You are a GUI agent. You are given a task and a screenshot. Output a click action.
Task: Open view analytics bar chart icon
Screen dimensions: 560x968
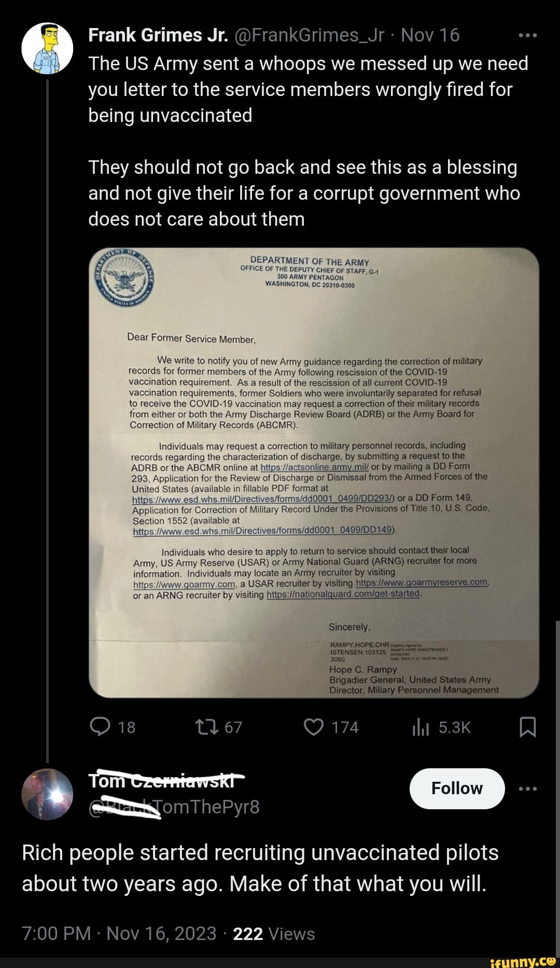(x=421, y=728)
